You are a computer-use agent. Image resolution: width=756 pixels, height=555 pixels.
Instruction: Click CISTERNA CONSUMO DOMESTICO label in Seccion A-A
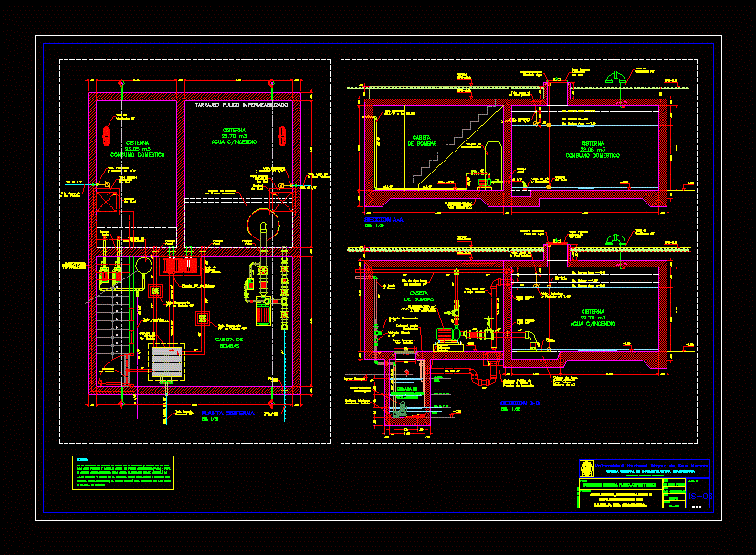click(593, 150)
